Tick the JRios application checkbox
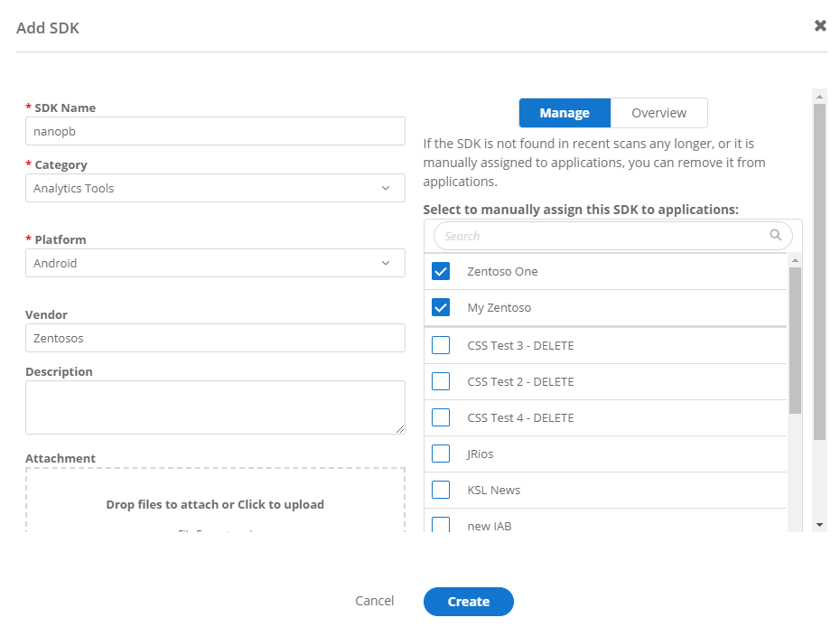 tap(441, 454)
